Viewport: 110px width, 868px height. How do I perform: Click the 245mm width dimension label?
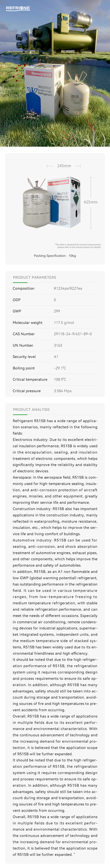pyautogui.click(x=64, y=166)
